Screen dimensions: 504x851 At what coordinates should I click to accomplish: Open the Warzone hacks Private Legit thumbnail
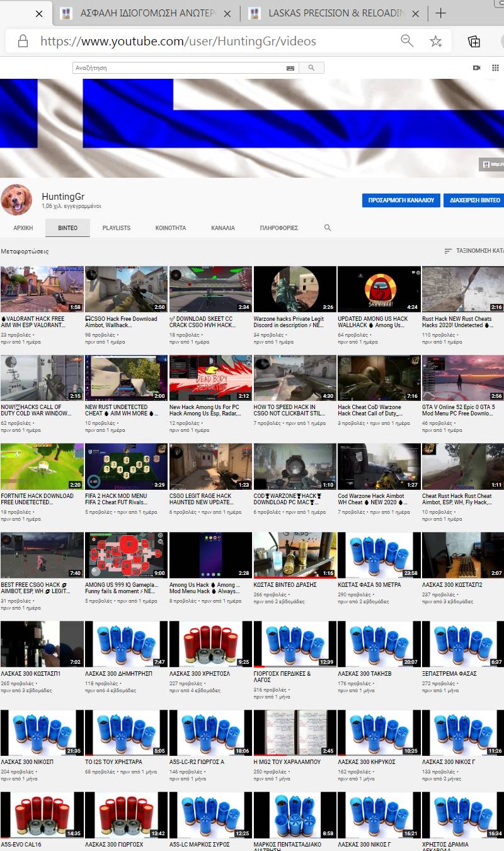click(x=295, y=289)
